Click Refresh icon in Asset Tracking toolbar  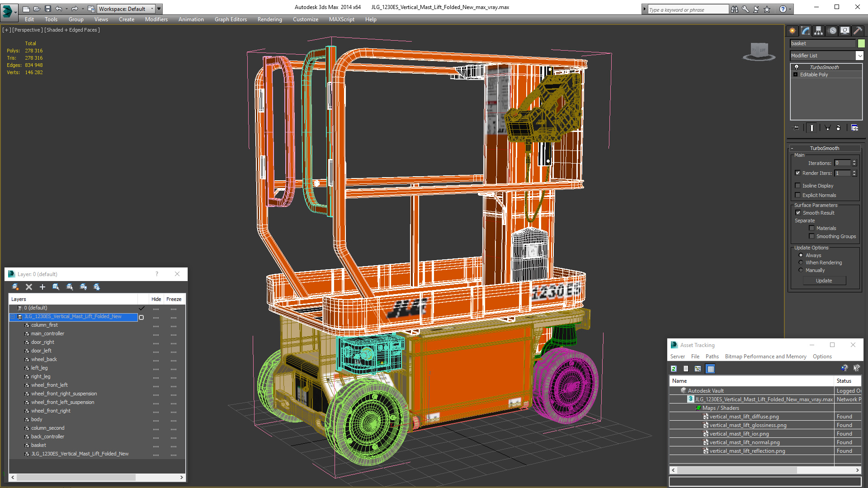point(674,369)
